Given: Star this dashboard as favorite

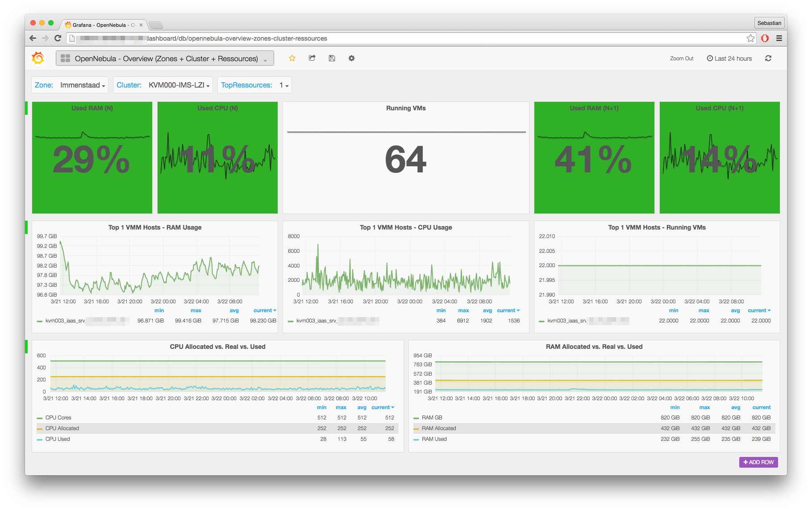Looking at the screenshot, I should coord(292,58).
